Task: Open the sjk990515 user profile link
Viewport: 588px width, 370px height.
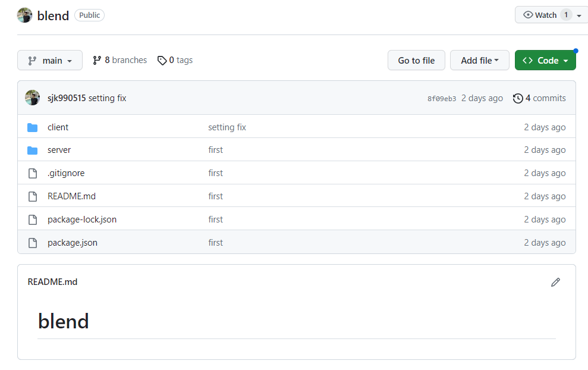Action: point(67,98)
